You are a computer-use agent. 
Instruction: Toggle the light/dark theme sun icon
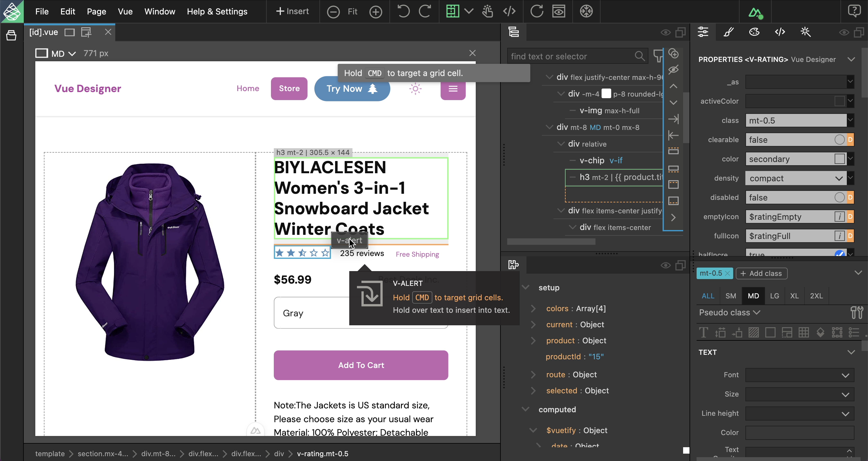point(415,89)
